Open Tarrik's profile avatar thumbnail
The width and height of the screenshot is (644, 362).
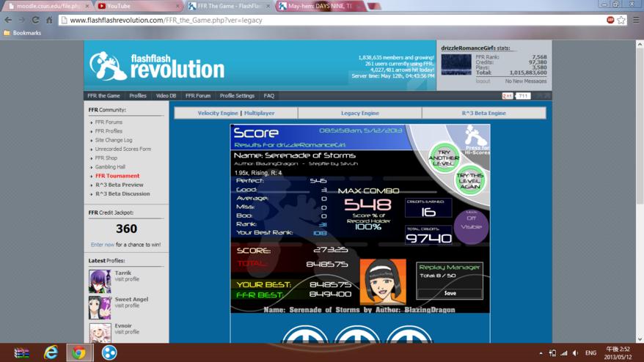[100, 281]
